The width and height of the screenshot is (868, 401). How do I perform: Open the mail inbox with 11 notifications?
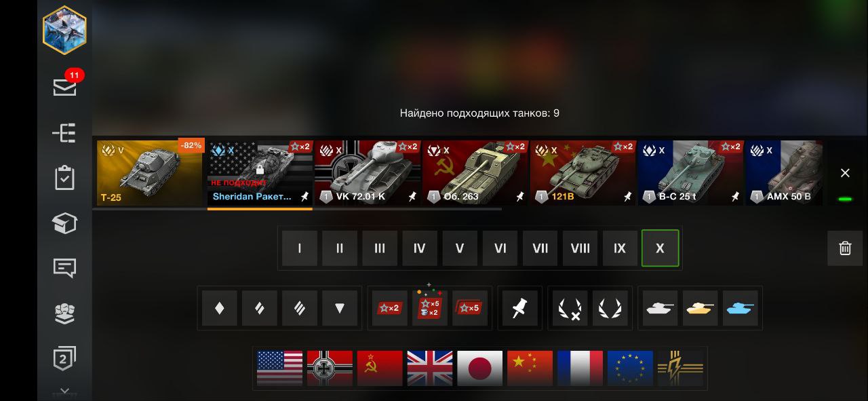(x=65, y=85)
